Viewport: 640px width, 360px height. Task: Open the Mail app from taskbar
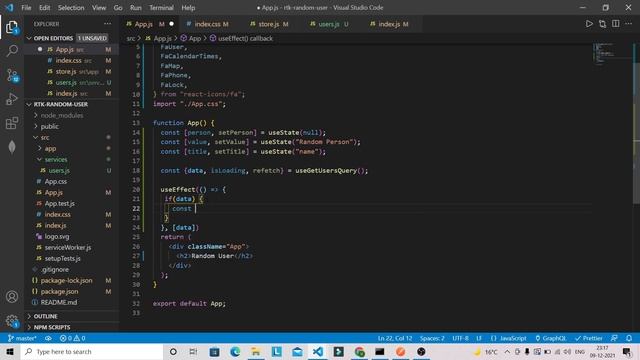click(298, 352)
